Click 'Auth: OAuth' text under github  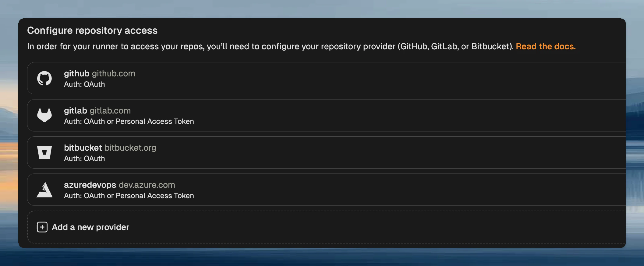pyautogui.click(x=84, y=84)
